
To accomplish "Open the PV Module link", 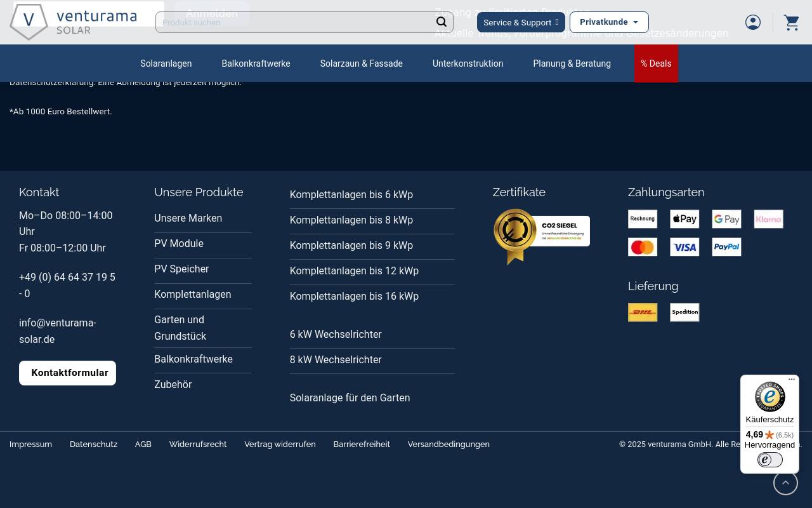I will click(179, 244).
